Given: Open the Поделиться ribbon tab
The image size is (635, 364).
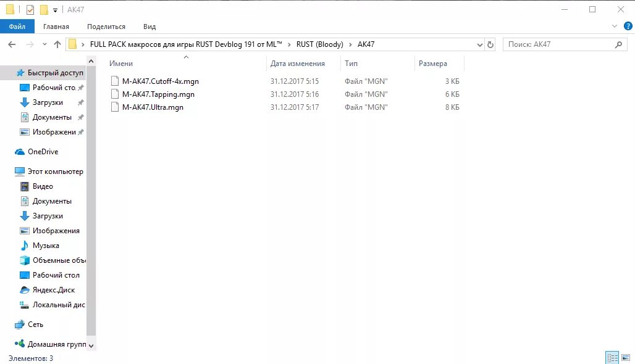Looking at the screenshot, I should coord(106,27).
